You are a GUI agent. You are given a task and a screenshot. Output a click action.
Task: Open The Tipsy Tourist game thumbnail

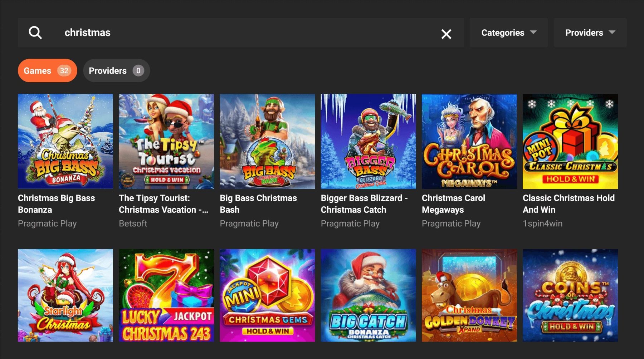tap(166, 141)
